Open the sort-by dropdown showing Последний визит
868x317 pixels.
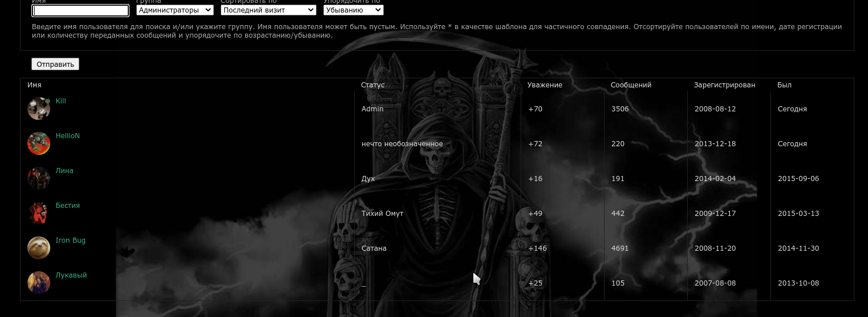coord(269,10)
